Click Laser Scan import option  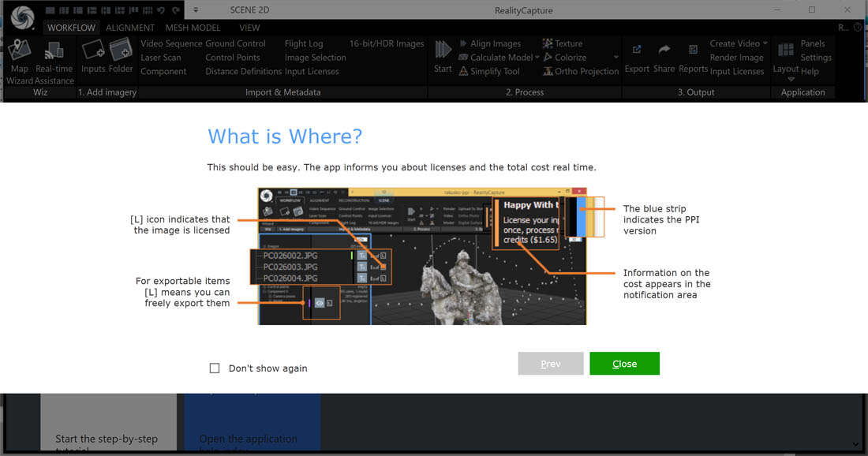point(160,57)
